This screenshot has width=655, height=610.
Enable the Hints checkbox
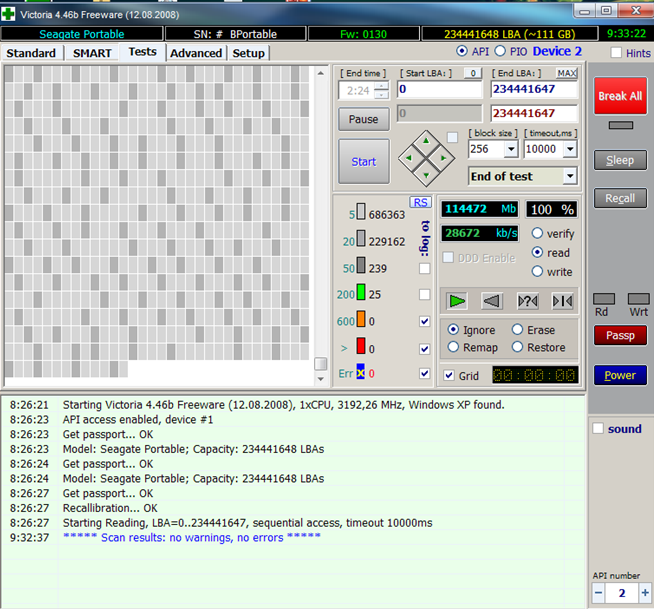coord(616,53)
